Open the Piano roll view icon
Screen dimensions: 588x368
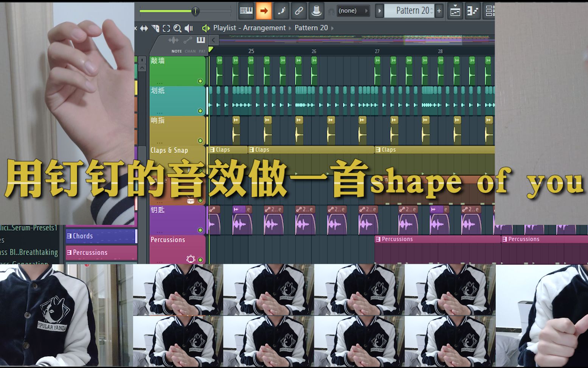(472, 11)
